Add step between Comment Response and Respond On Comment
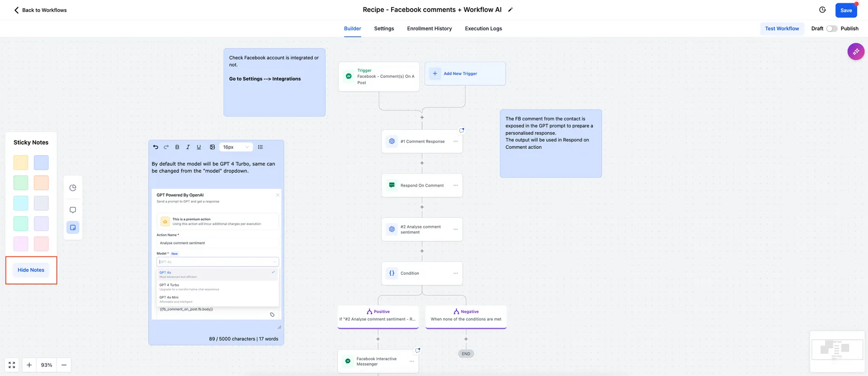 (422, 163)
